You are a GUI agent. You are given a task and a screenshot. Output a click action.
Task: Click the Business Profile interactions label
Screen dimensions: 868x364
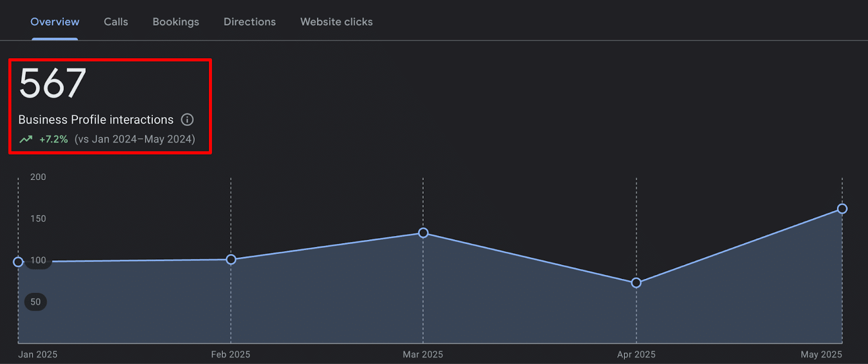(96, 119)
